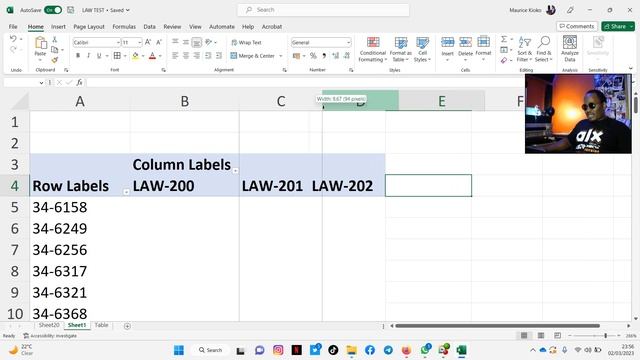Toggle Bottom Align for cells

pos(197,42)
